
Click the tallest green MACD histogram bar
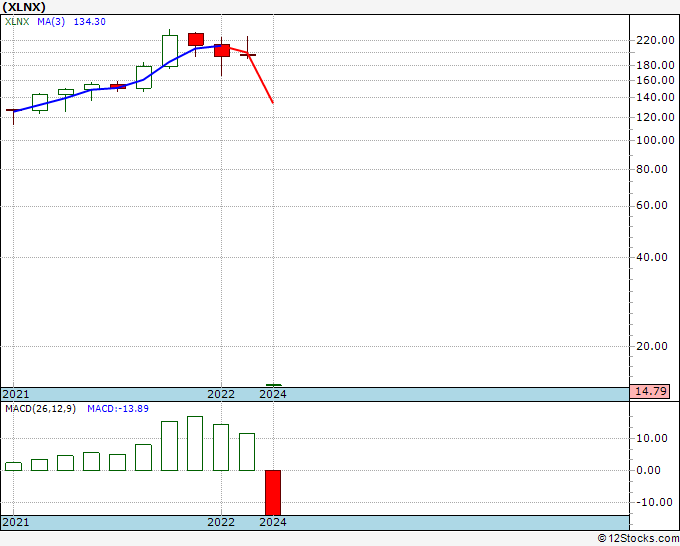[x=195, y=443]
